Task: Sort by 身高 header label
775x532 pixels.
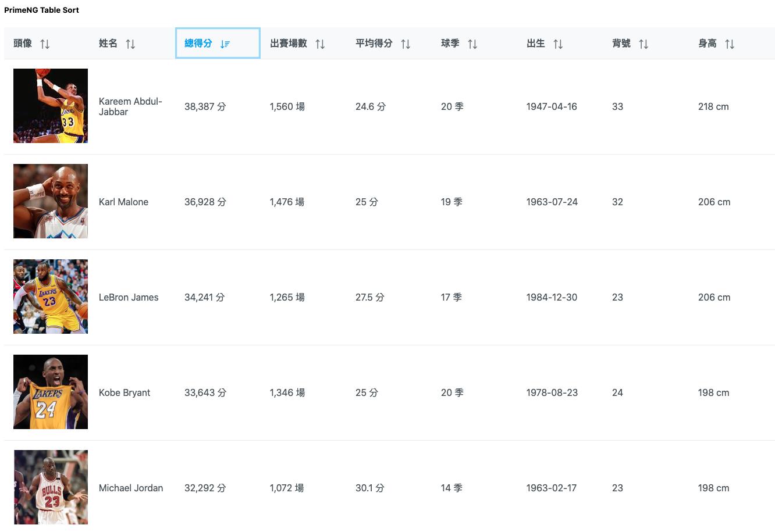Action: [708, 44]
